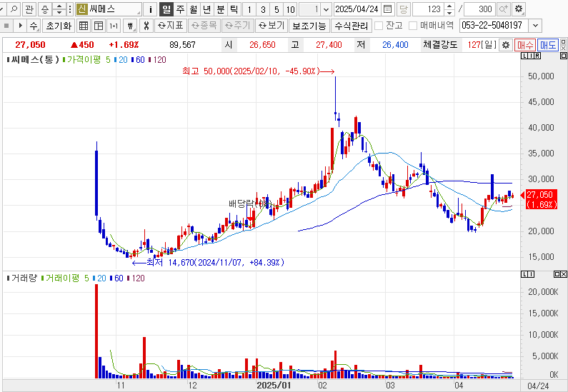Choose the 1 interval button
Image resolution: width=568 pixels, height=392 pixels.
249,9
